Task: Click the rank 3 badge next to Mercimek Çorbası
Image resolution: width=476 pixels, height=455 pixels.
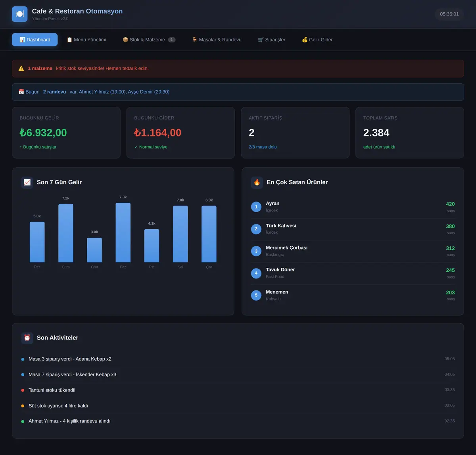Action: pos(256,251)
